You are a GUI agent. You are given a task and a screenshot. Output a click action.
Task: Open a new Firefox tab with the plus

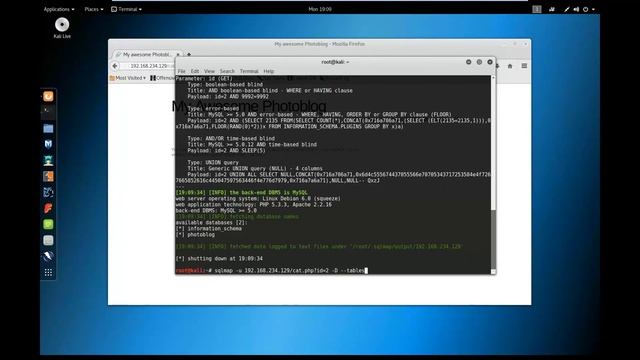189,54
